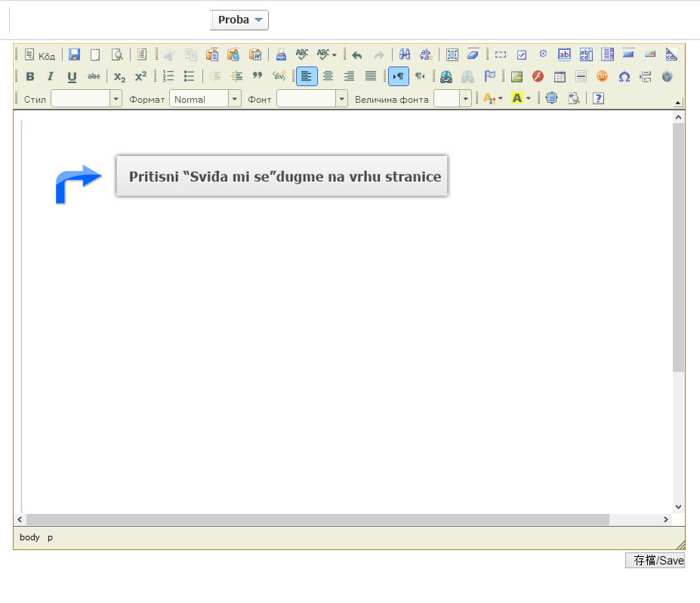The image size is (700, 603).
Task: Select all content
Action: pos(452,55)
